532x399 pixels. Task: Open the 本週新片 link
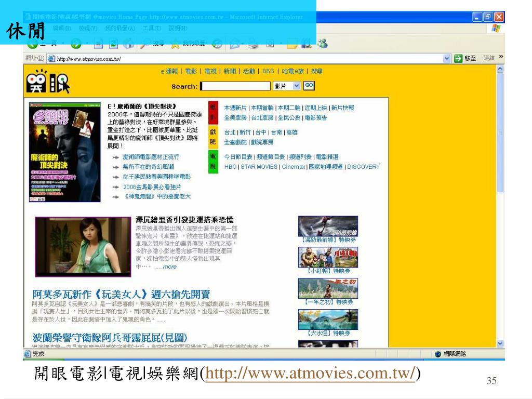click(x=235, y=108)
